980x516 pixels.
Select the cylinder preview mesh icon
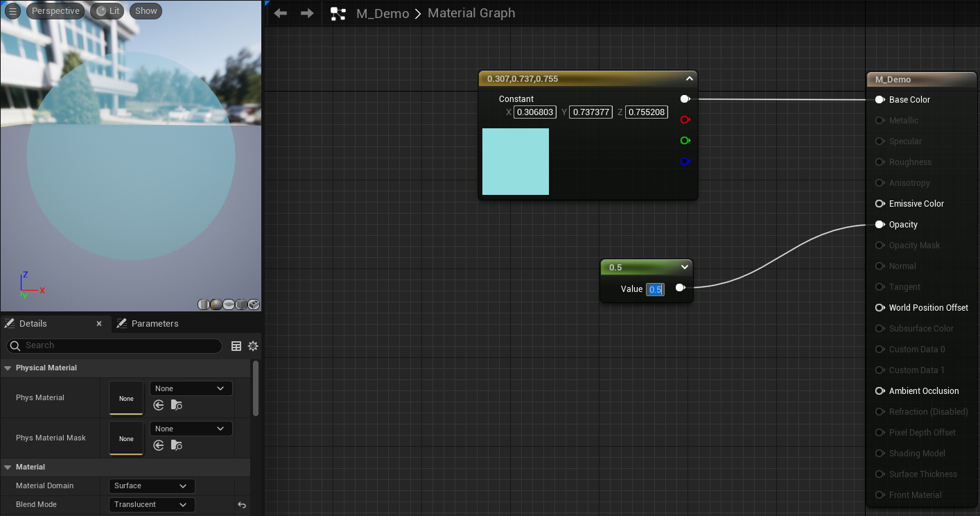click(x=204, y=304)
